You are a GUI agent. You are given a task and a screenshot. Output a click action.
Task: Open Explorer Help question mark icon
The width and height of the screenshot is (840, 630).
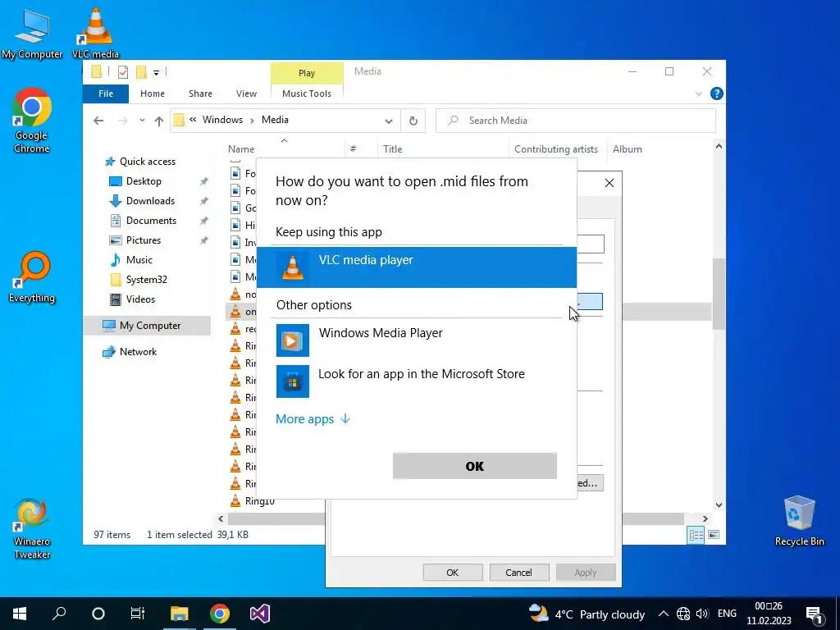click(716, 94)
